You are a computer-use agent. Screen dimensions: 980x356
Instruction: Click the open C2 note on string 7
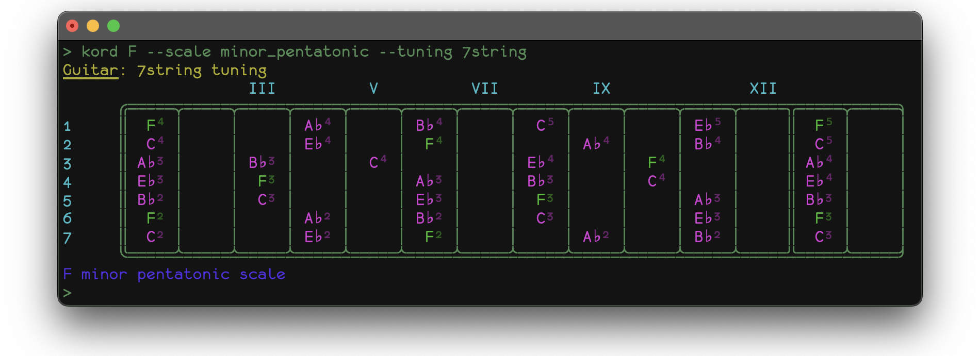154,236
